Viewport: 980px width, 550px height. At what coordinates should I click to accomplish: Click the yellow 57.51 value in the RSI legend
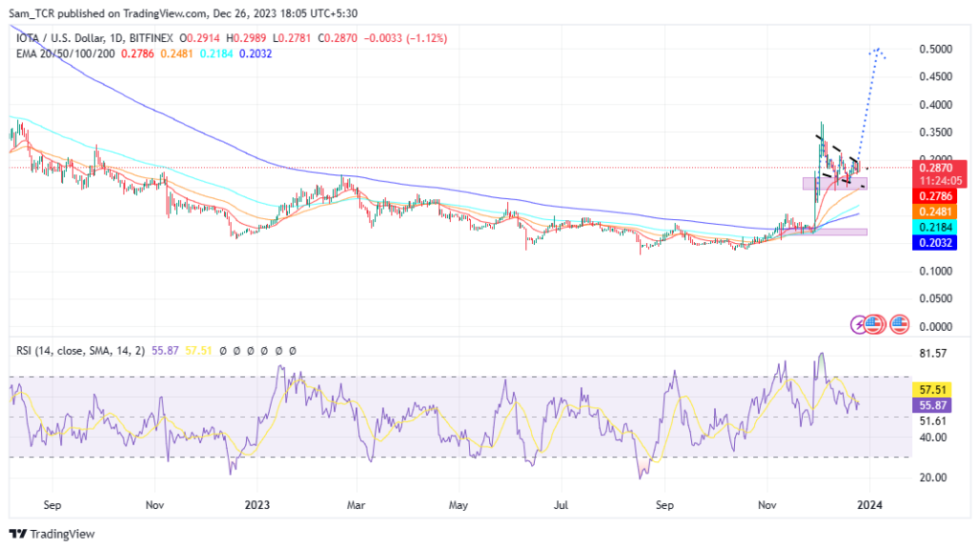point(199,351)
